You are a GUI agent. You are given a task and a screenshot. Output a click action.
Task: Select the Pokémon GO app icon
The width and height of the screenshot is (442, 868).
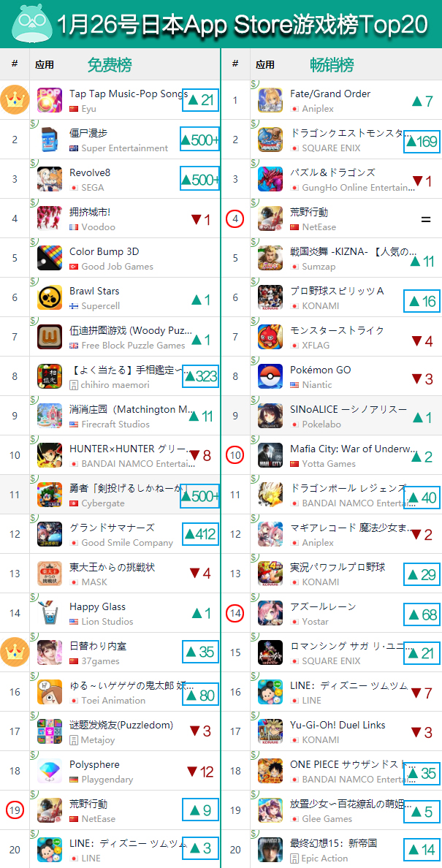click(270, 376)
